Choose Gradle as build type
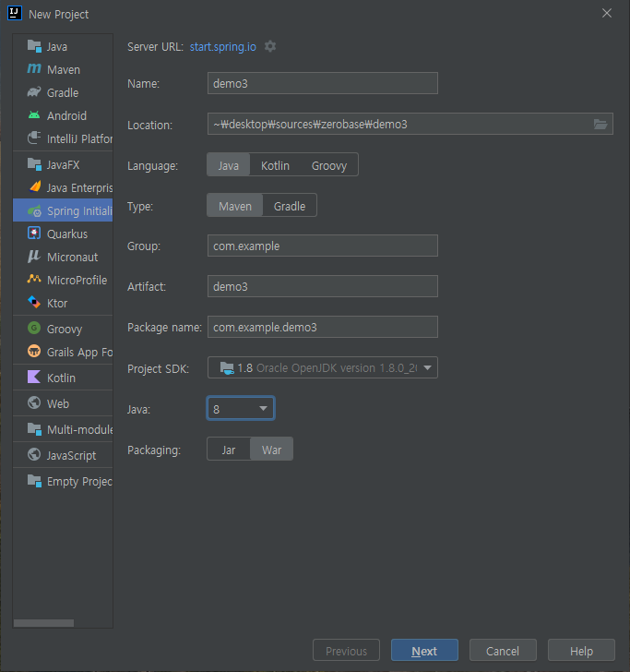The image size is (630, 672). pyautogui.click(x=290, y=206)
